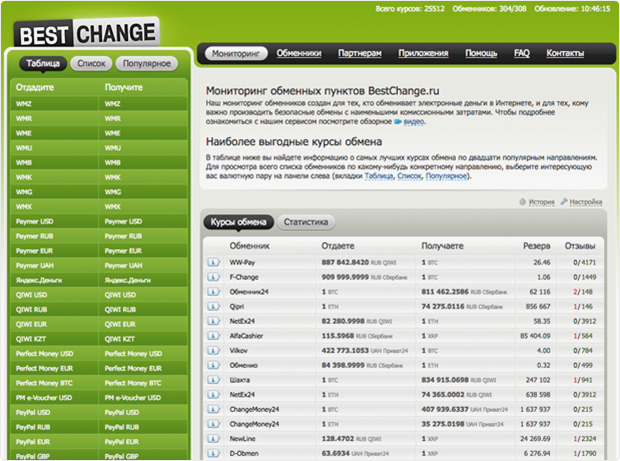Select the Курсы обмена tab
This screenshot has width=620, height=461.
[238, 222]
